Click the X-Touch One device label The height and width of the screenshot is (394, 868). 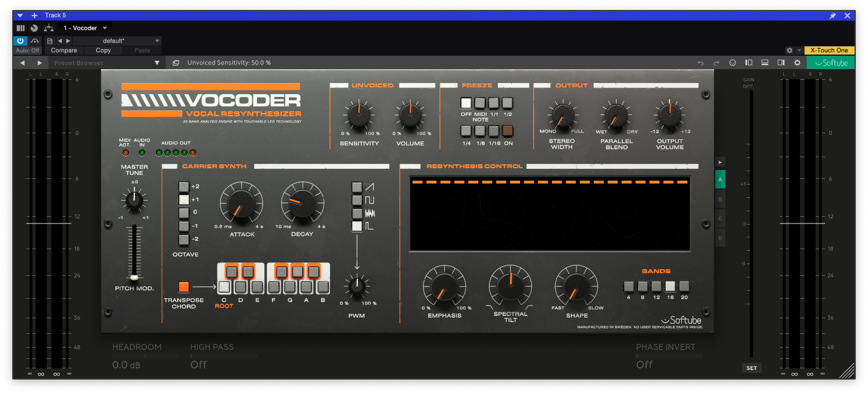(x=830, y=50)
